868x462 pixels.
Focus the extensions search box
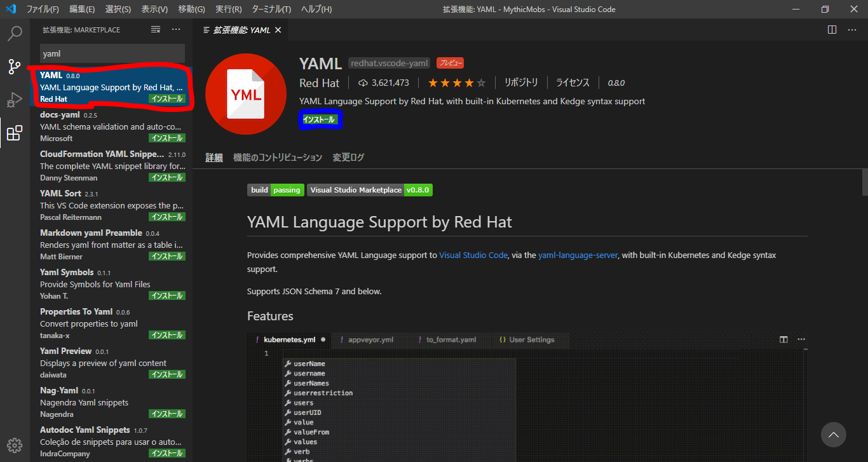click(112, 54)
